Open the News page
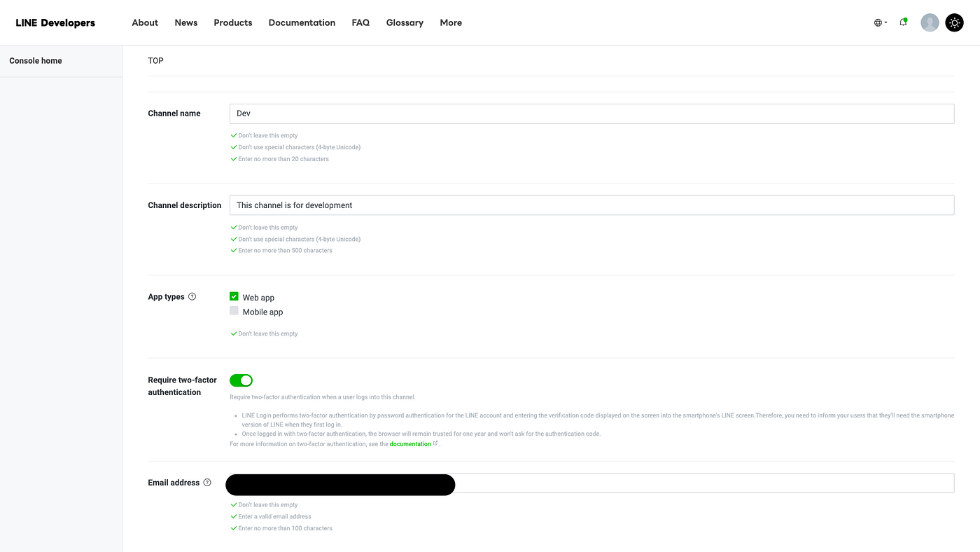Screen dimensions: 980x552 (186, 22)
